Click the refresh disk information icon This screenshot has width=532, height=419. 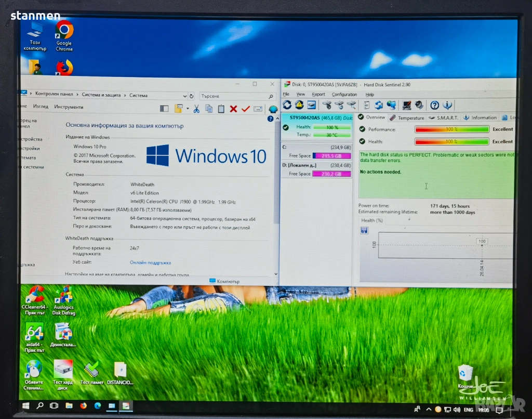click(x=287, y=105)
